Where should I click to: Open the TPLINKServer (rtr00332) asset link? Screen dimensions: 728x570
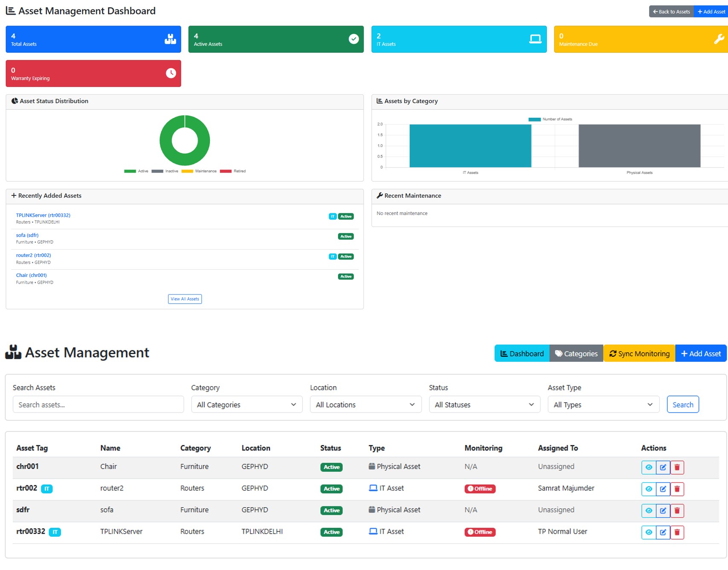pyautogui.click(x=43, y=215)
